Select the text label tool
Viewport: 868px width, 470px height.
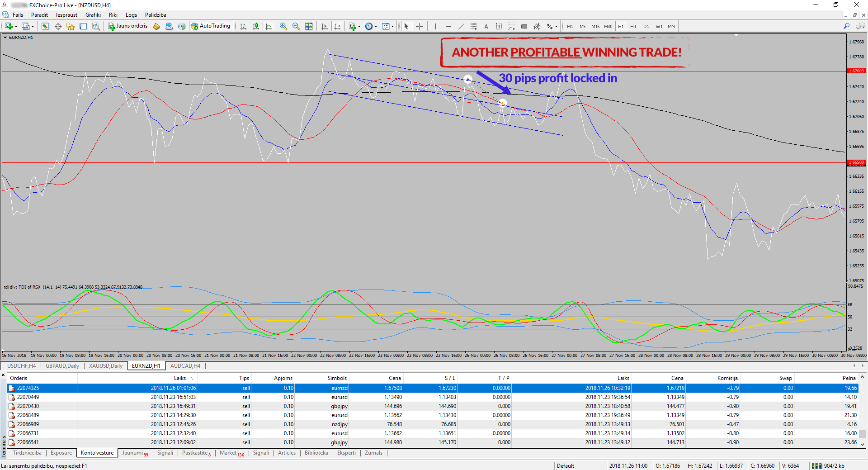pos(499,26)
